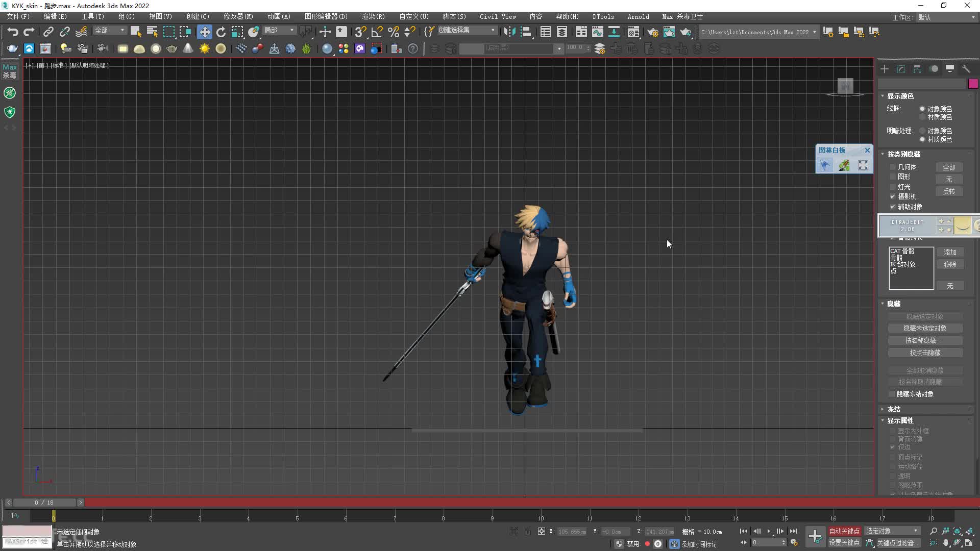Select shaded 对象颜色 radio button
The width and height of the screenshot is (980, 551).
coord(922,131)
